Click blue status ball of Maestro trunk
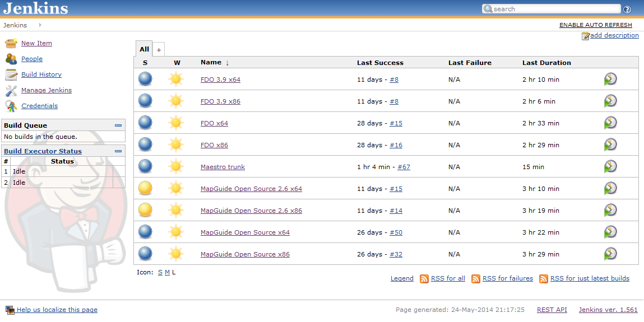The image size is (644, 322). (145, 166)
